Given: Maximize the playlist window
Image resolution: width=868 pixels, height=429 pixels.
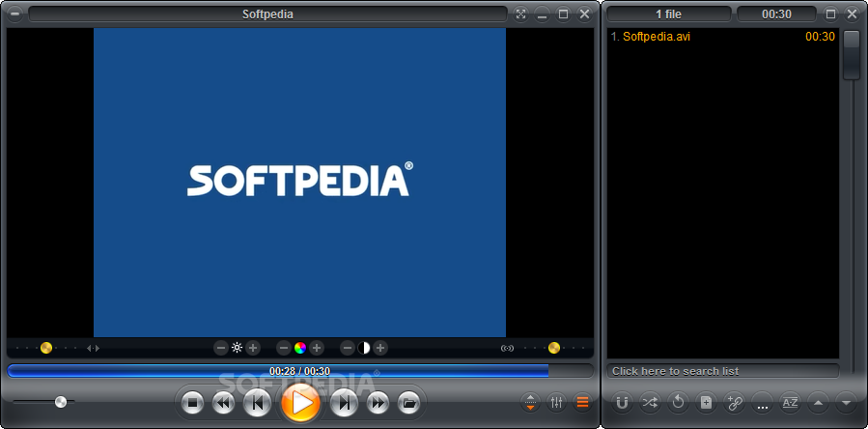Looking at the screenshot, I should [x=831, y=14].
